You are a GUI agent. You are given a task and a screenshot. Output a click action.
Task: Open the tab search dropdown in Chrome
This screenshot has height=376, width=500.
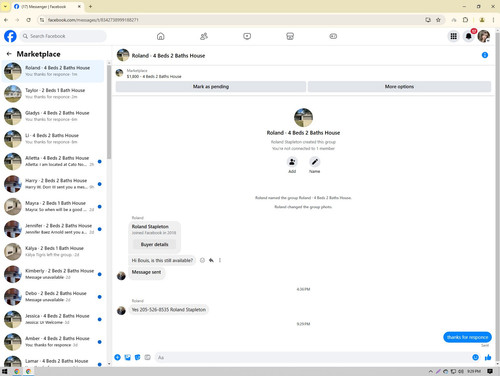(5, 6)
